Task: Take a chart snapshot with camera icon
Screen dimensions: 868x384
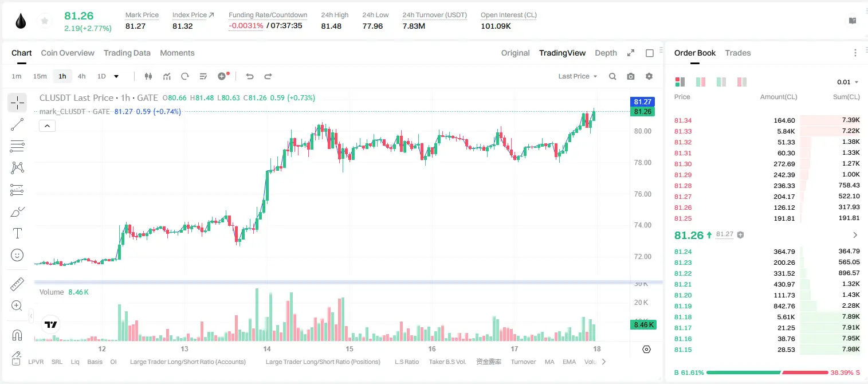Action: pos(631,76)
